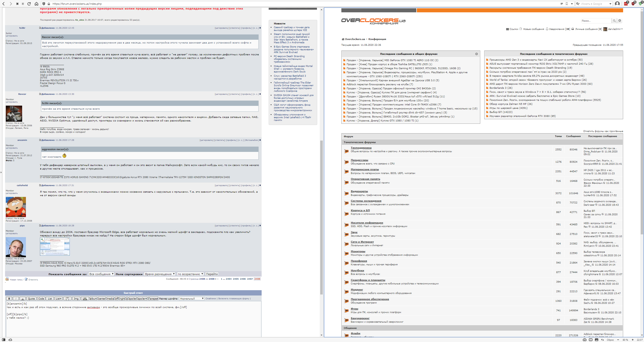Open 'Все сообщения' dropdown
Viewport: 644px width, 342px height.
(101, 274)
